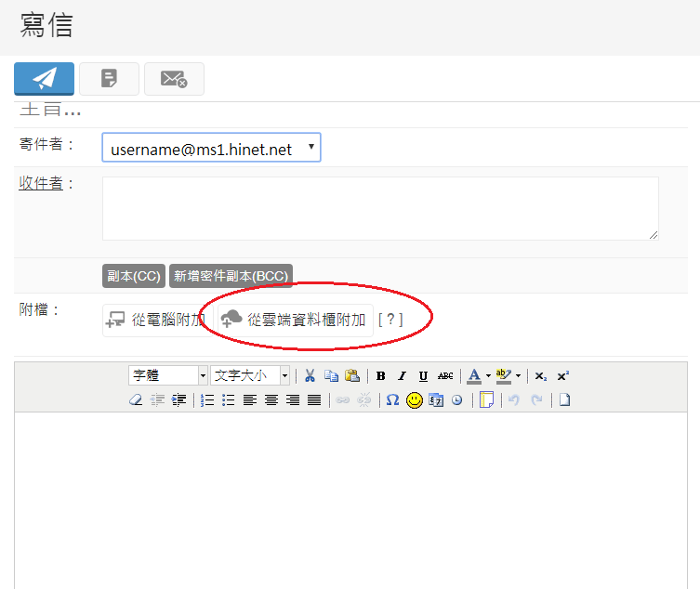Open the [?] help link for attachments

pyautogui.click(x=390, y=320)
